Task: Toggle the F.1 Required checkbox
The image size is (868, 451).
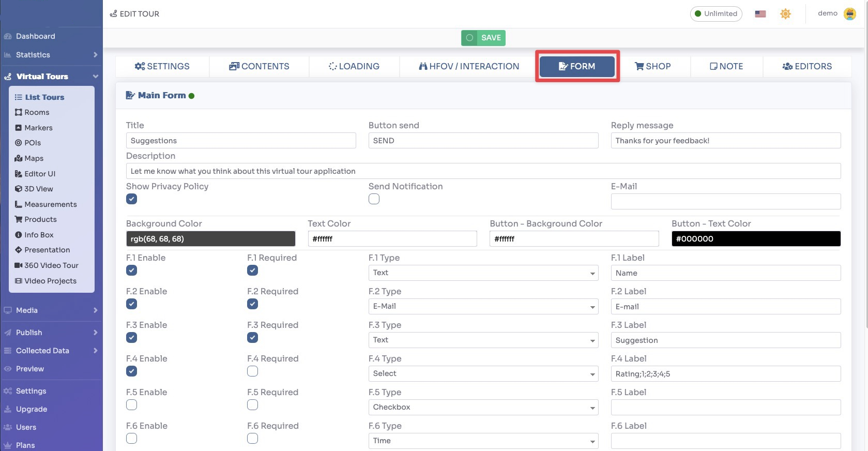Action: (x=252, y=270)
